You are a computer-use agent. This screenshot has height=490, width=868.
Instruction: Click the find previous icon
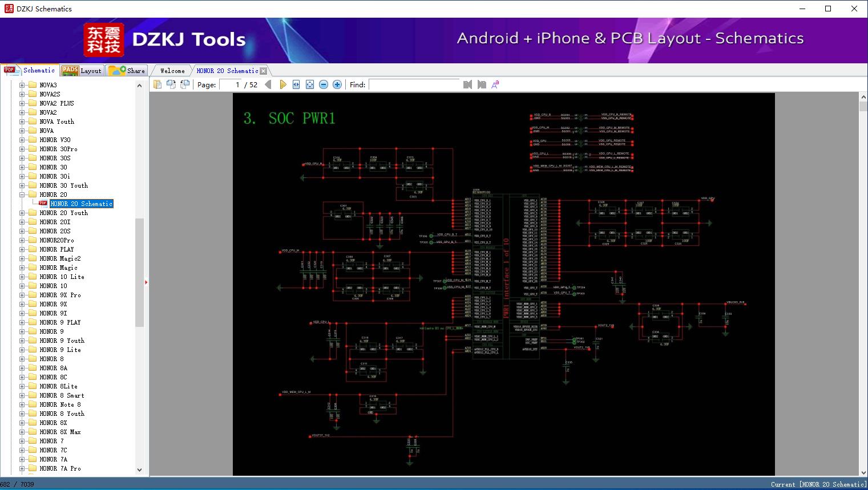point(467,84)
